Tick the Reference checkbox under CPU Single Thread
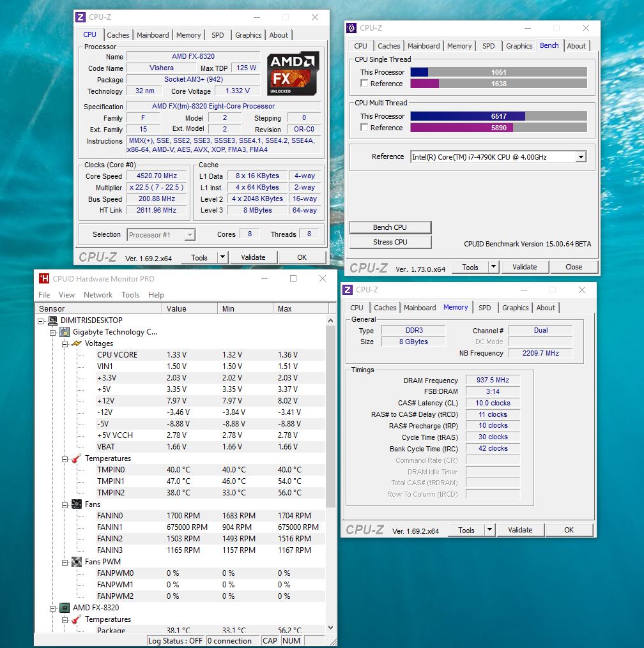Viewport: 644px width, 648px height. (x=364, y=84)
